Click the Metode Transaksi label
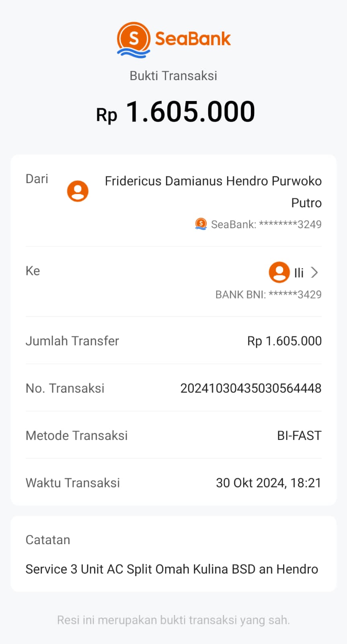Image resolution: width=347 pixels, height=644 pixels. pyautogui.click(x=76, y=436)
